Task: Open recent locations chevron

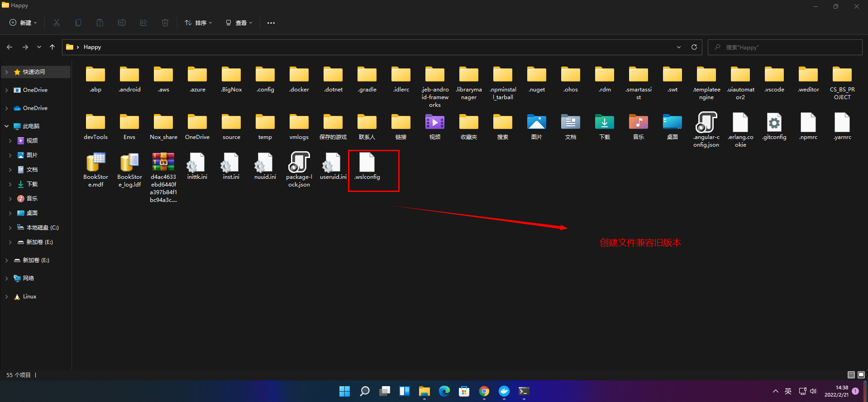Action: 39,47
